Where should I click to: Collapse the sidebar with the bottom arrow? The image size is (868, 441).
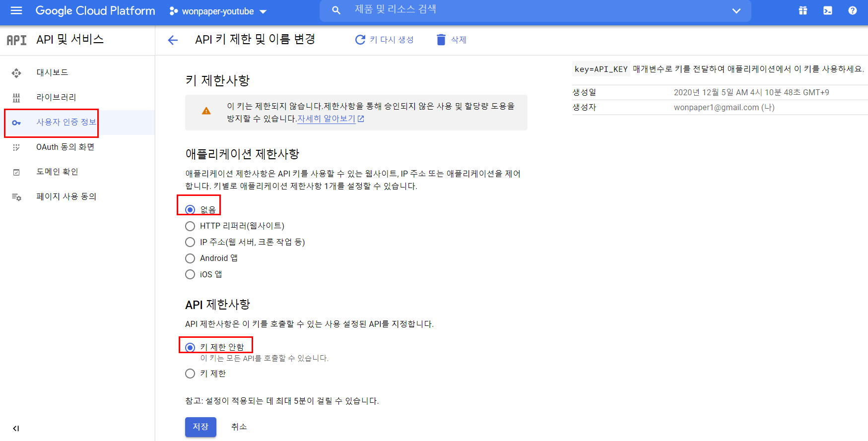[16, 428]
